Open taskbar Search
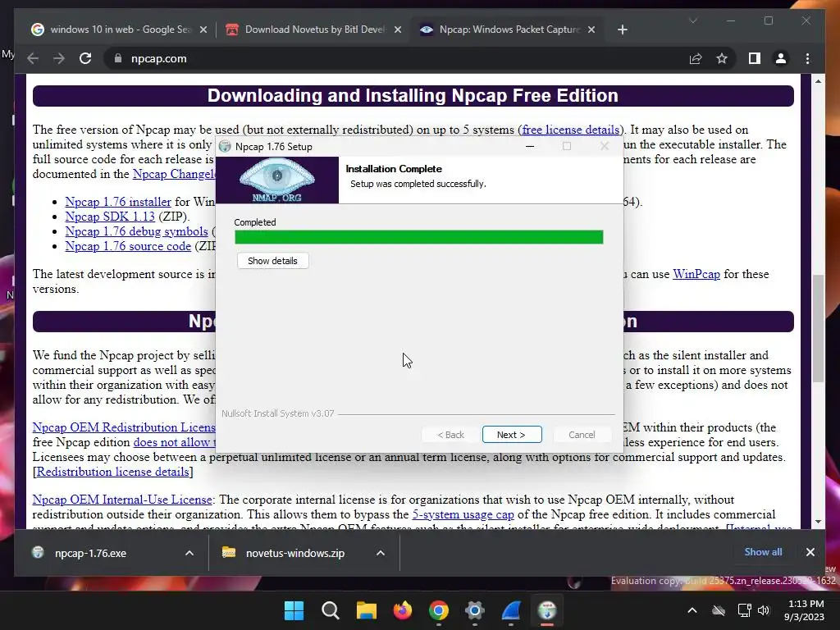The width and height of the screenshot is (840, 630). tap(330, 610)
